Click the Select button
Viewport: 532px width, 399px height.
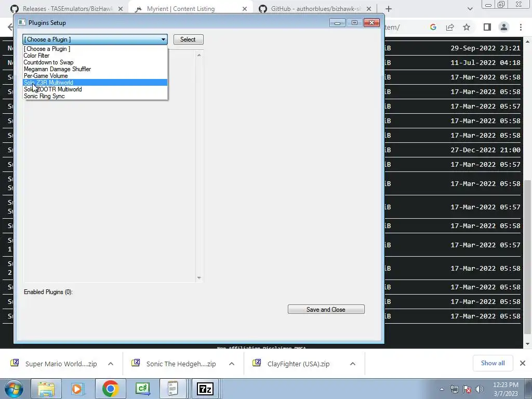(x=188, y=39)
